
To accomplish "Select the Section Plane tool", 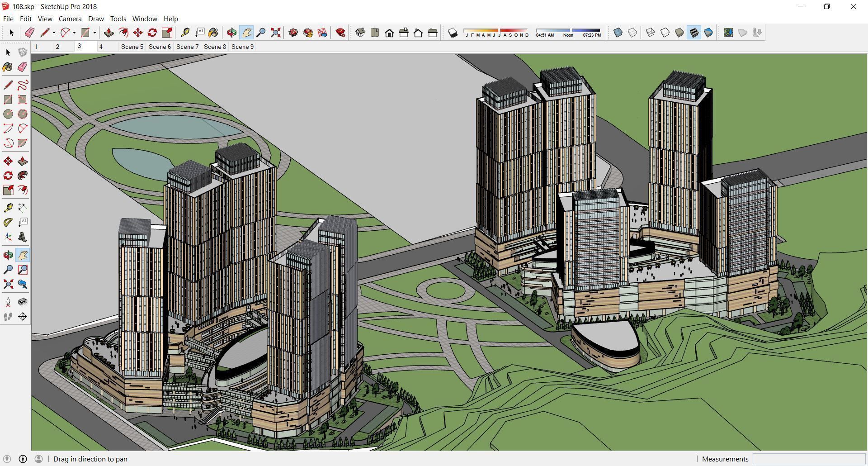I will [x=23, y=317].
